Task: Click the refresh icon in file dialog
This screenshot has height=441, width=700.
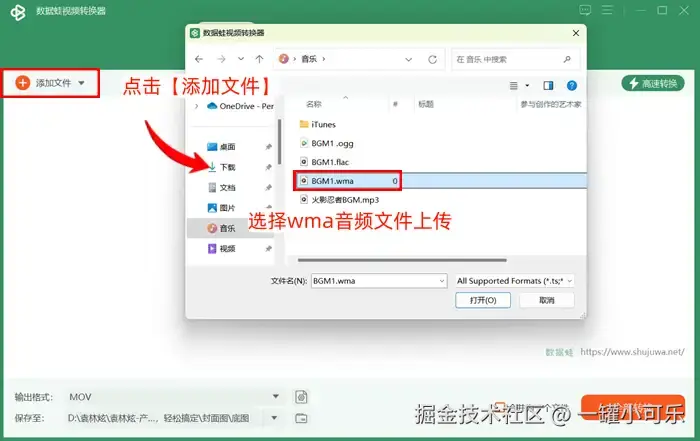Action: point(432,59)
